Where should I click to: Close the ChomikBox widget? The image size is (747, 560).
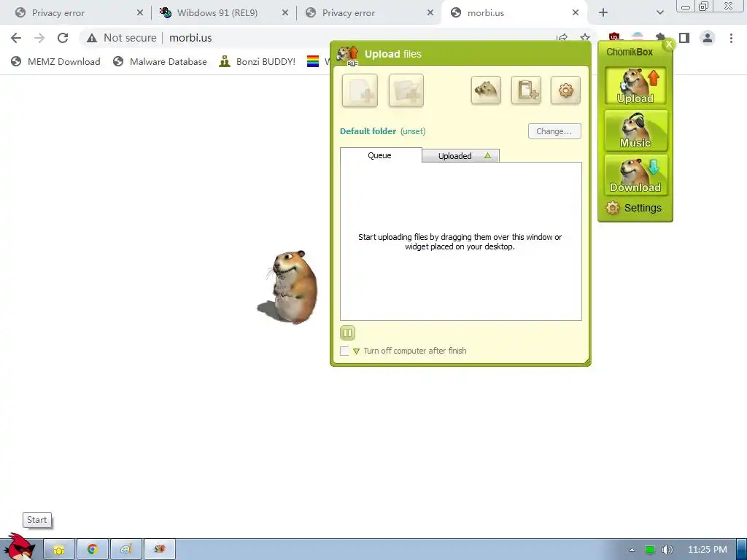click(669, 44)
